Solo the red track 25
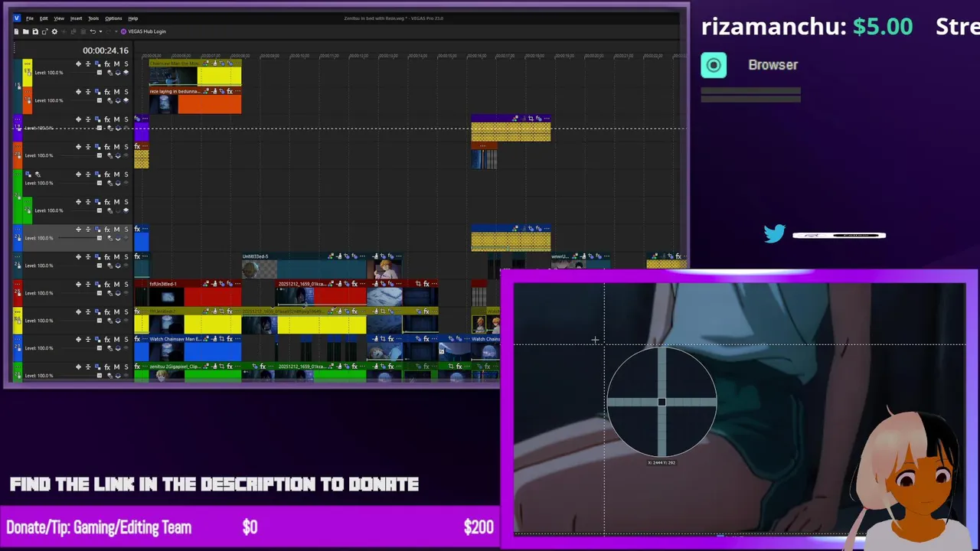The image size is (980, 551). 126,285
